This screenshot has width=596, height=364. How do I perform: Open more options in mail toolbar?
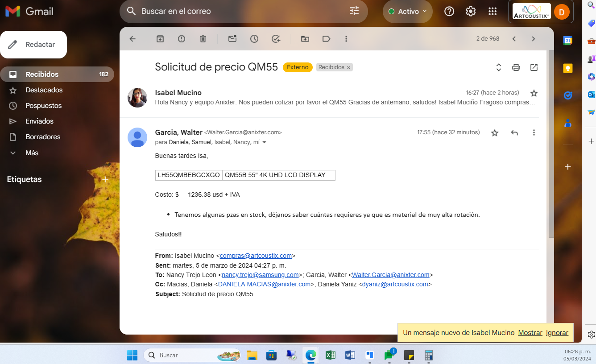click(x=346, y=39)
